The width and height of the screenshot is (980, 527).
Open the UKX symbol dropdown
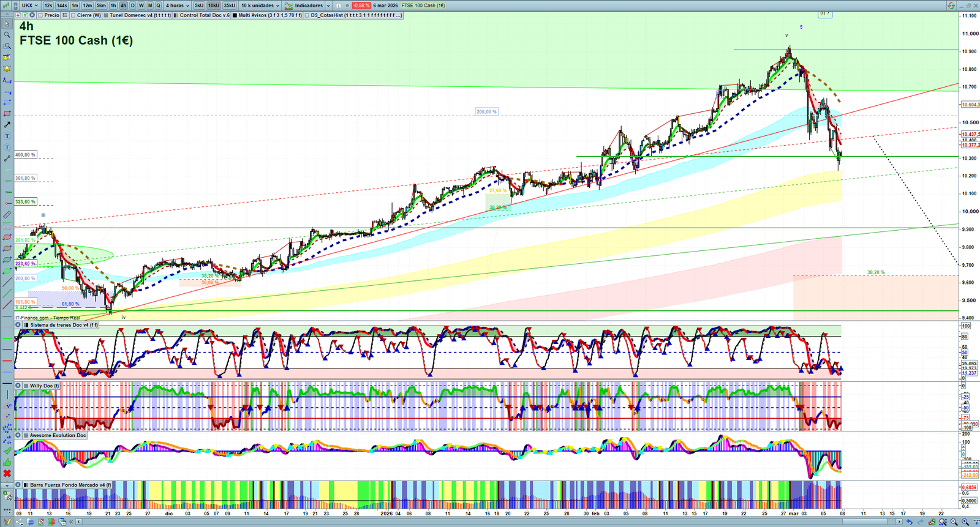tap(30, 6)
